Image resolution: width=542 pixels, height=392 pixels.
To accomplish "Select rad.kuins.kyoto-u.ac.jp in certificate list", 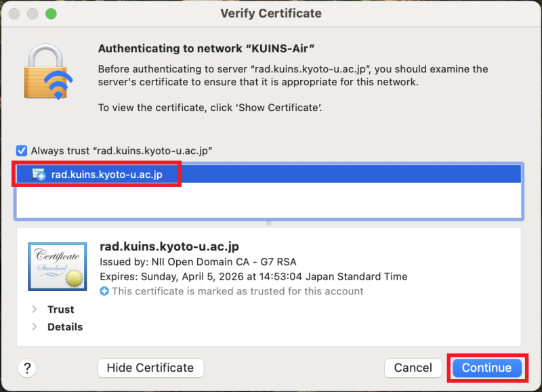I will click(x=268, y=174).
